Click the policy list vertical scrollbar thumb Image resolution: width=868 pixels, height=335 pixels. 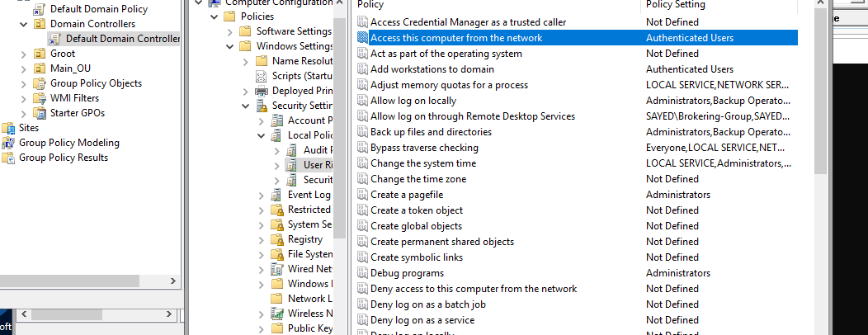[820, 93]
